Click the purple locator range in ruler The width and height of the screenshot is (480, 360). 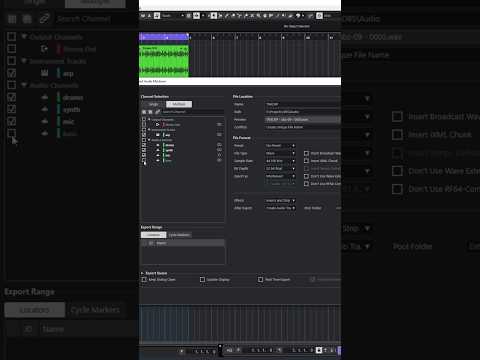[x=164, y=36]
